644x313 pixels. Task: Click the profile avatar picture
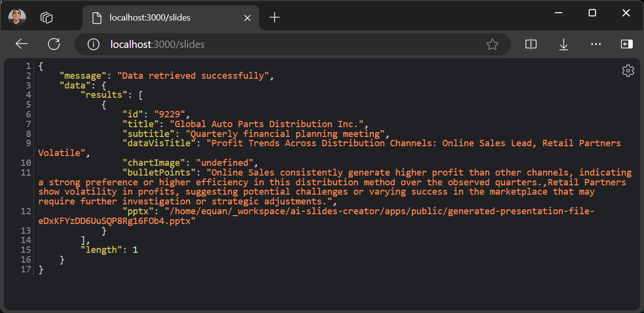pos(17,18)
